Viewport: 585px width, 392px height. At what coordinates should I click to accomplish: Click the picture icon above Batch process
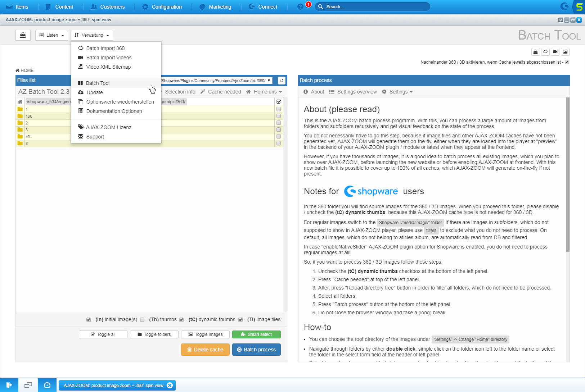click(x=565, y=52)
